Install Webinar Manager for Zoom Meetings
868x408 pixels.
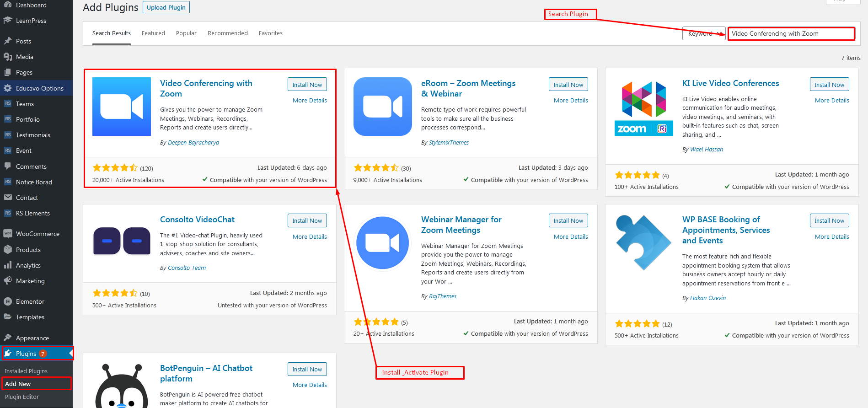568,220
